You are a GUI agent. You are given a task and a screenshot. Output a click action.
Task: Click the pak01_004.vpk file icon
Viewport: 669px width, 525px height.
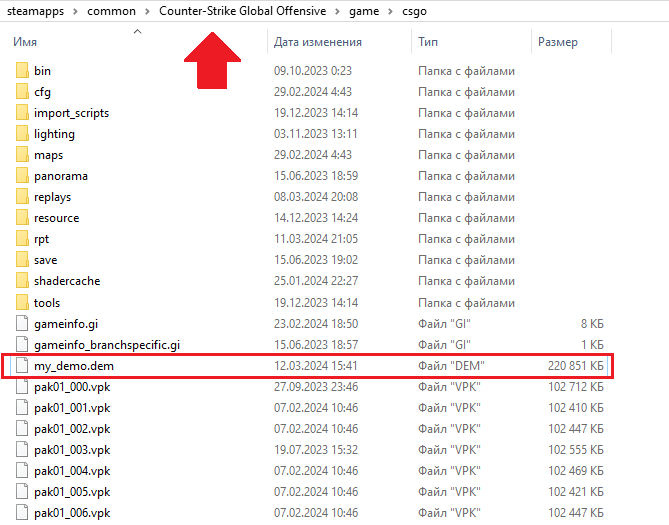click(22, 470)
